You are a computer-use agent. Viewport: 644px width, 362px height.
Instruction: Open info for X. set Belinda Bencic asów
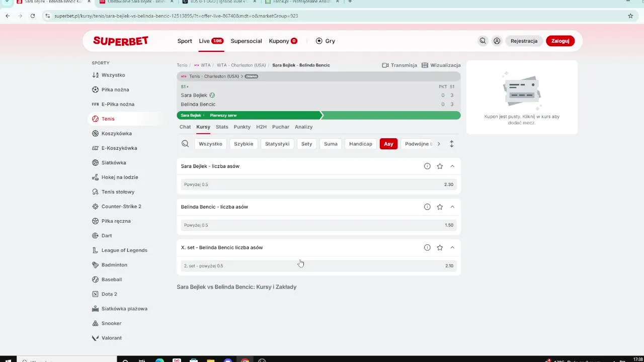coord(427,248)
